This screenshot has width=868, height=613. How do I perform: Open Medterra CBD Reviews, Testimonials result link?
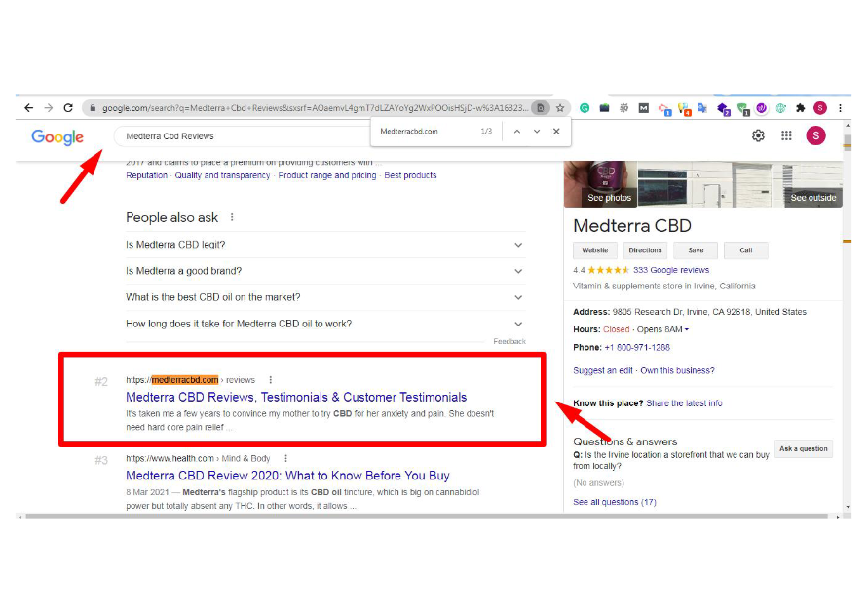click(296, 397)
